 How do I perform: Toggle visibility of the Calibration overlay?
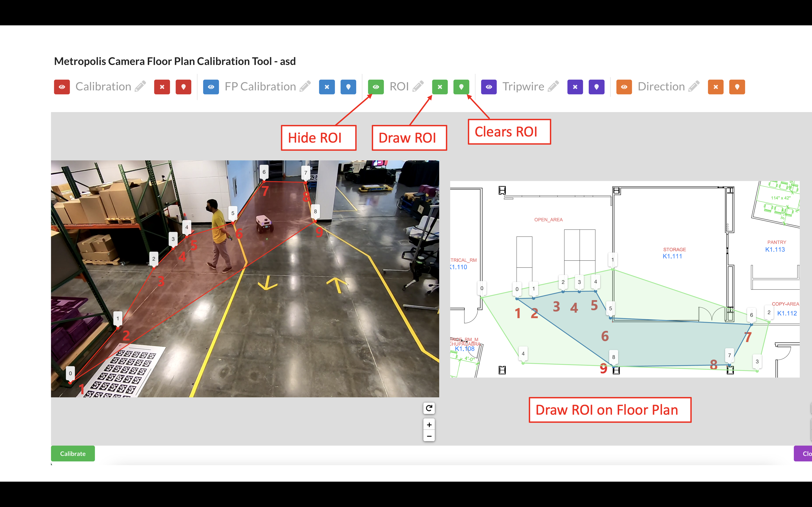pos(62,87)
